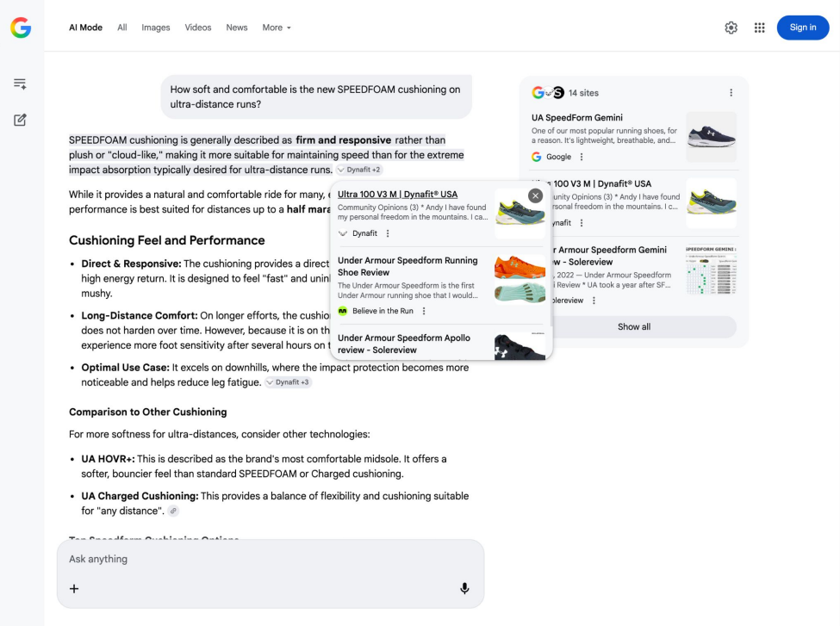Open three-dot menu of Solereview sidebar card
The height and width of the screenshot is (626, 840).
[x=594, y=301]
